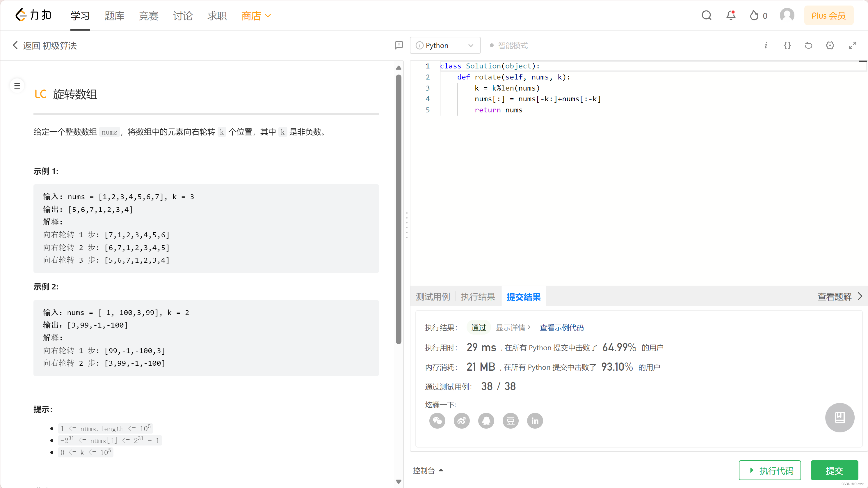868x488 pixels.
Task: Click the '1 <= nums.length <= 10^5' constraint
Action: 106,428
